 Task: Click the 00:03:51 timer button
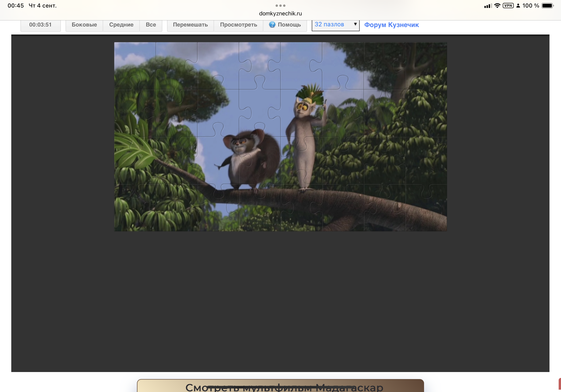point(40,25)
